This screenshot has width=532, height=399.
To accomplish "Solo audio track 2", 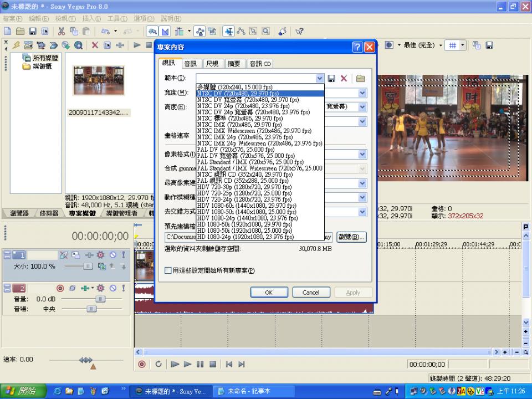I will point(123,288).
